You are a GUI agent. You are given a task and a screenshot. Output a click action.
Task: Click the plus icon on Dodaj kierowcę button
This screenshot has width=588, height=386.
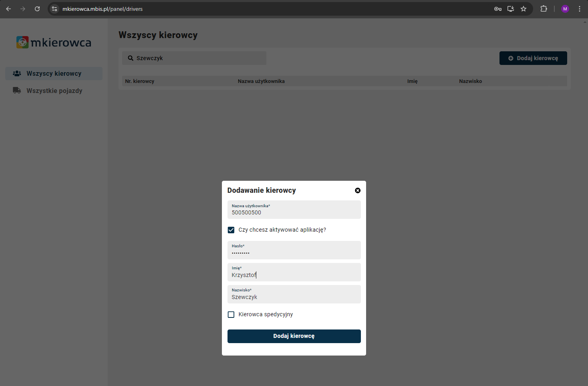pyautogui.click(x=511, y=58)
